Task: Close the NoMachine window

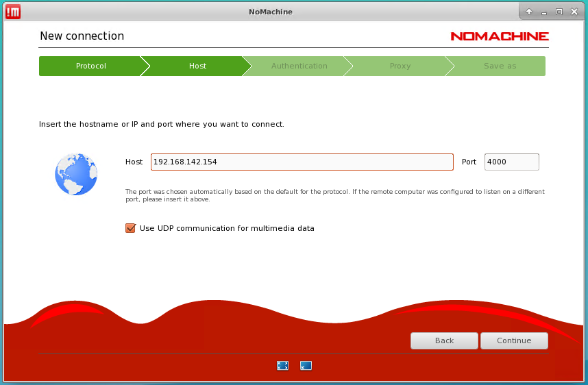Action: click(574, 12)
